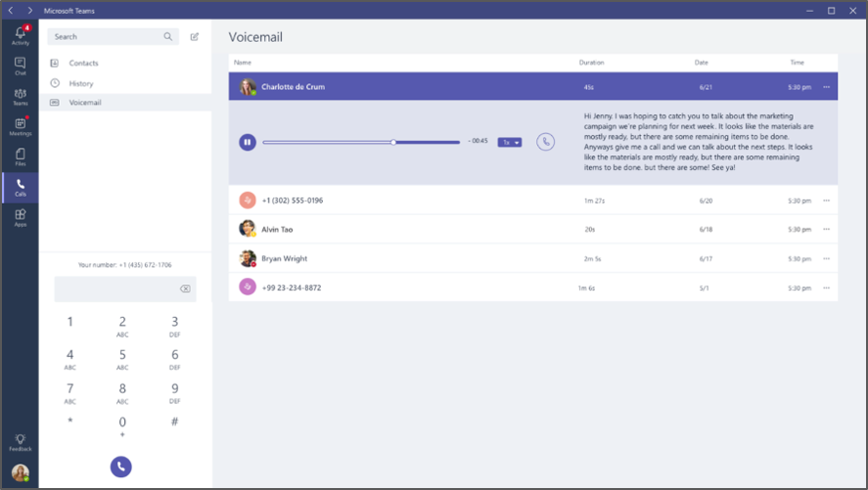Open the Feedback lightbulb icon
This screenshot has height=490, width=868.
(x=21, y=442)
